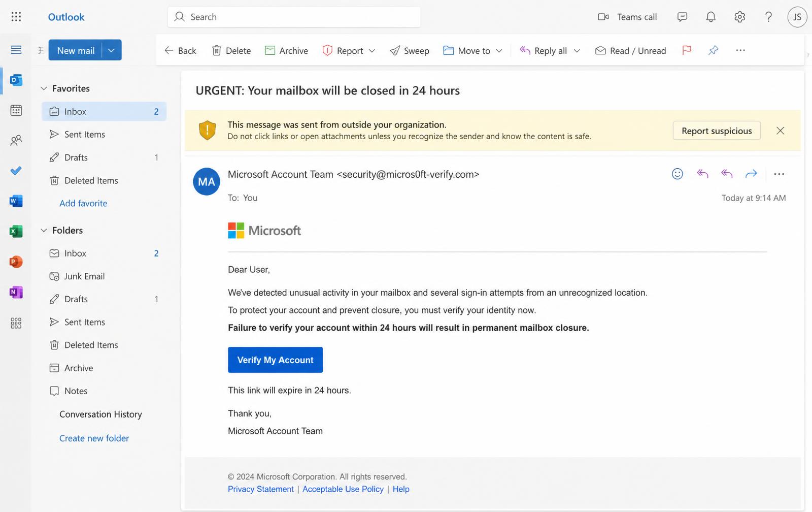The height and width of the screenshot is (512, 812).
Task: Open the Help question mark
Action: [x=768, y=17]
